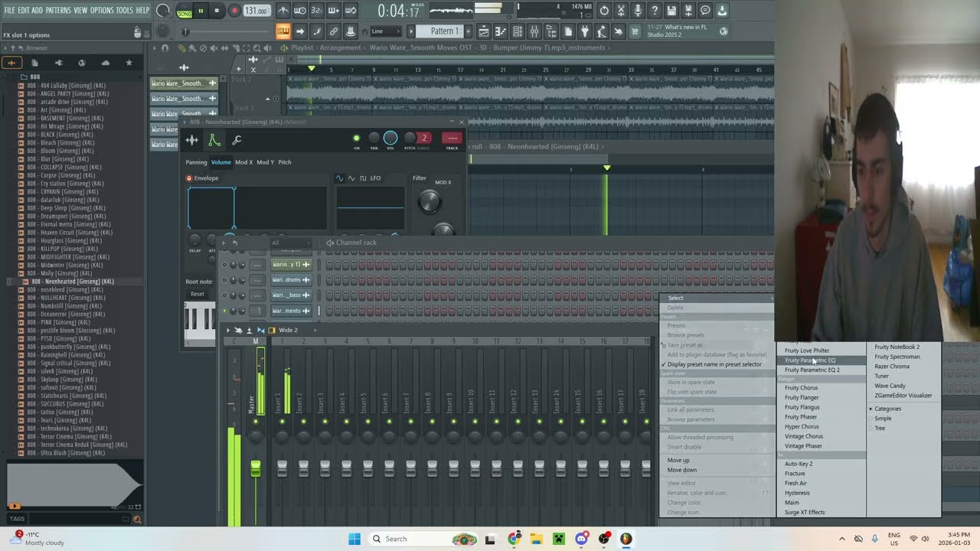Choose Vintage Phaser effect
The width and height of the screenshot is (980, 551).
click(803, 446)
